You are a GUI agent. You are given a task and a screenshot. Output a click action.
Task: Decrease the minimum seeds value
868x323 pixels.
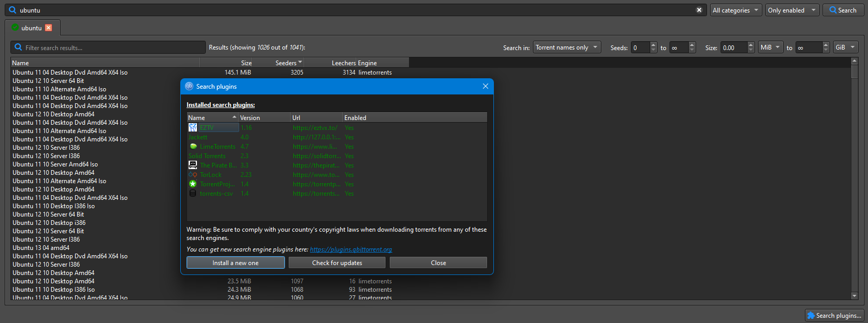click(x=653, y=50)
